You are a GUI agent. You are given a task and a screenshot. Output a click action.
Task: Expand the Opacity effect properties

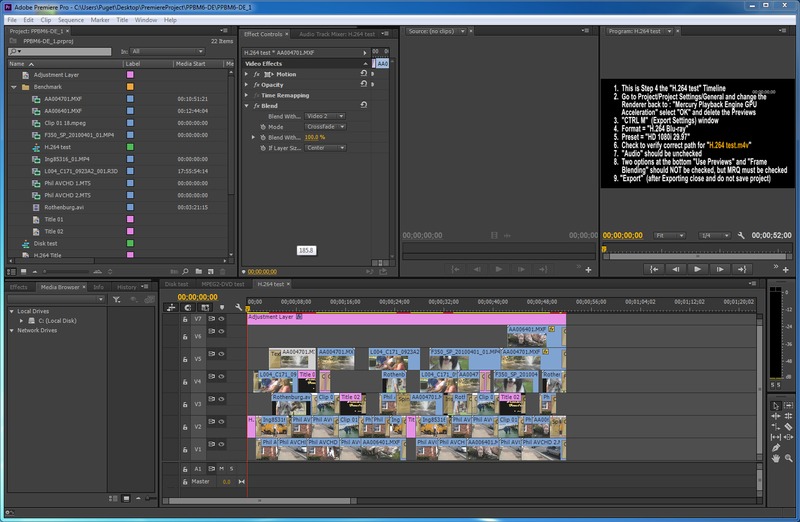(x=248, y=85)
